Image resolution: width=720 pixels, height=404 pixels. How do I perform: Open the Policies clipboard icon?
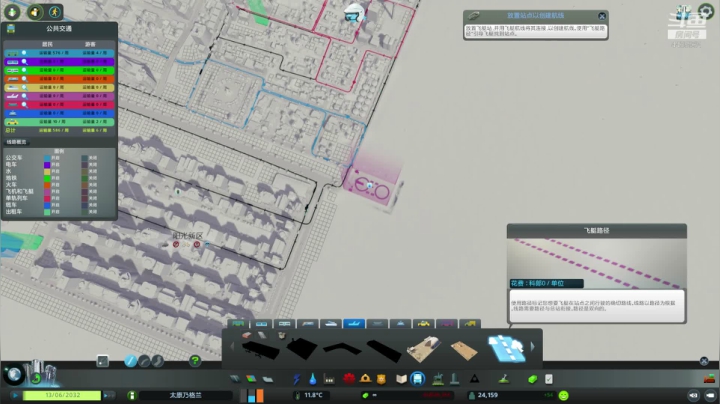(549, 379)
